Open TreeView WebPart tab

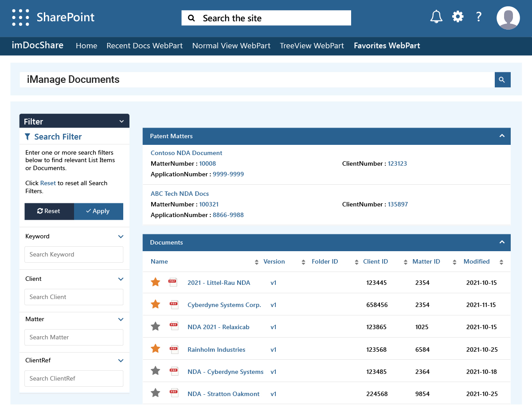click(312, 46)
